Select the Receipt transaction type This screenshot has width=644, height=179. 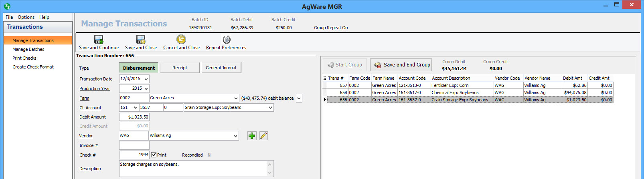click(x=180, y=68)
